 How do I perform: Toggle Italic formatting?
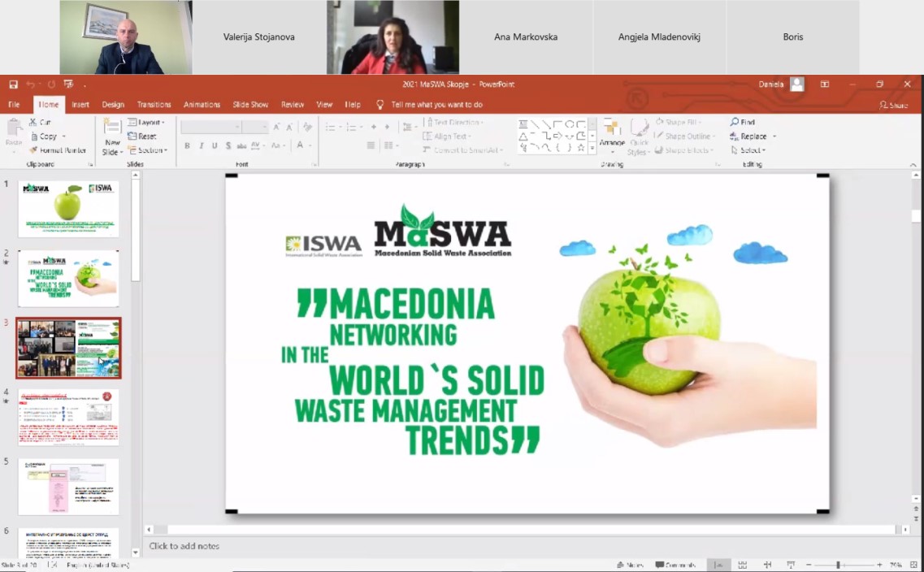(200, 146)
